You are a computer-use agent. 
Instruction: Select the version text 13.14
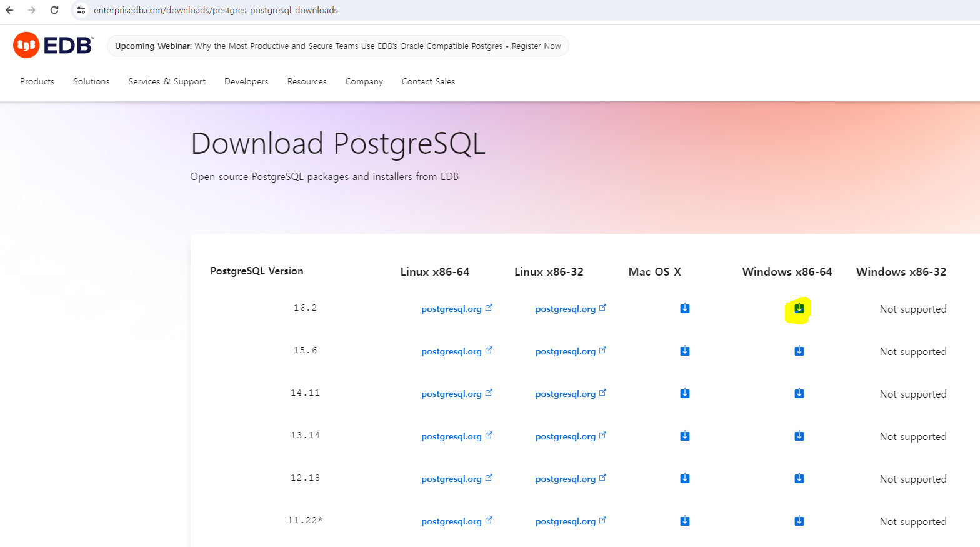click(x=305, y=435)
